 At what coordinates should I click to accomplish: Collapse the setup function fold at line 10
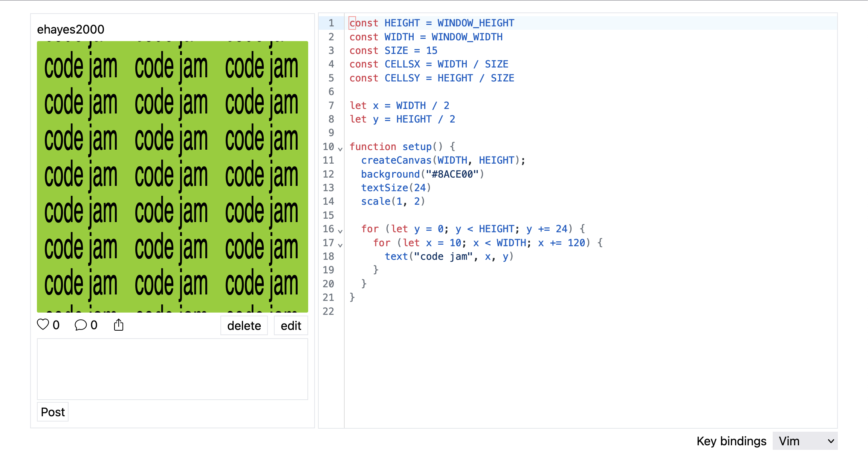coord(340,149)
